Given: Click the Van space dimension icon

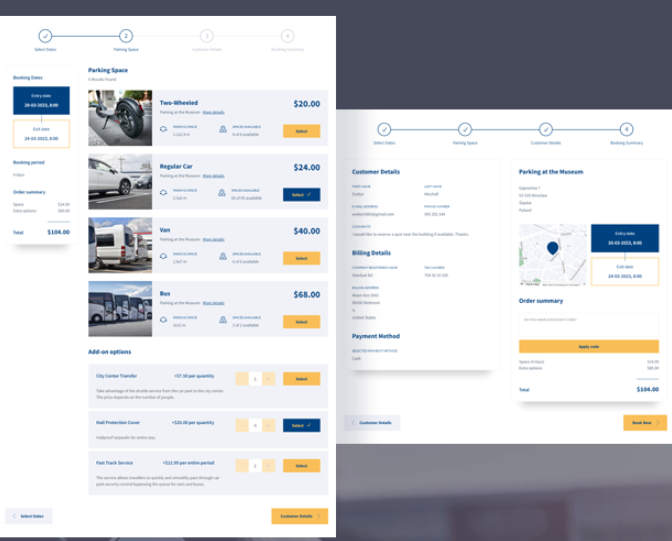Looking at the screenshot, I should [163, 256].
